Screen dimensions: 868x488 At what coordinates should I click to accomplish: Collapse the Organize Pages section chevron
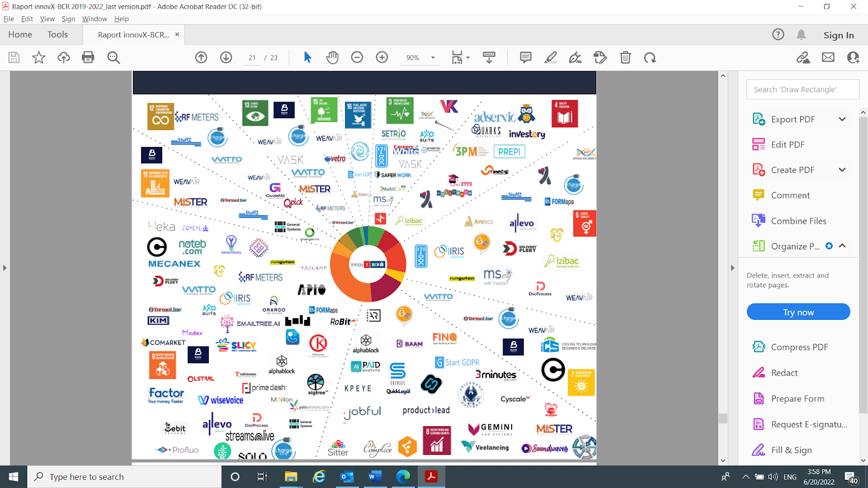pyautogui.click(x=843, y=246)
